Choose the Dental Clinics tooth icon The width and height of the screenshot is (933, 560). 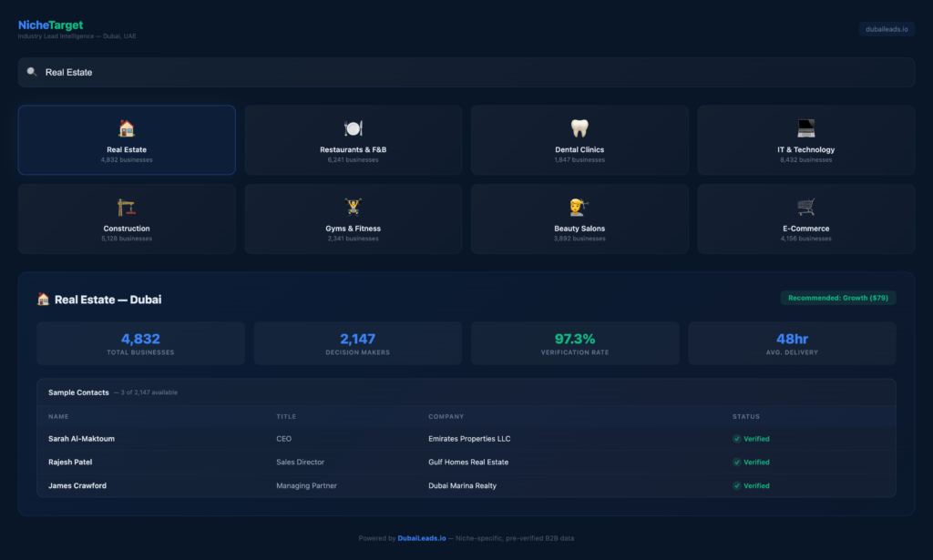click(x=579, y=129)
